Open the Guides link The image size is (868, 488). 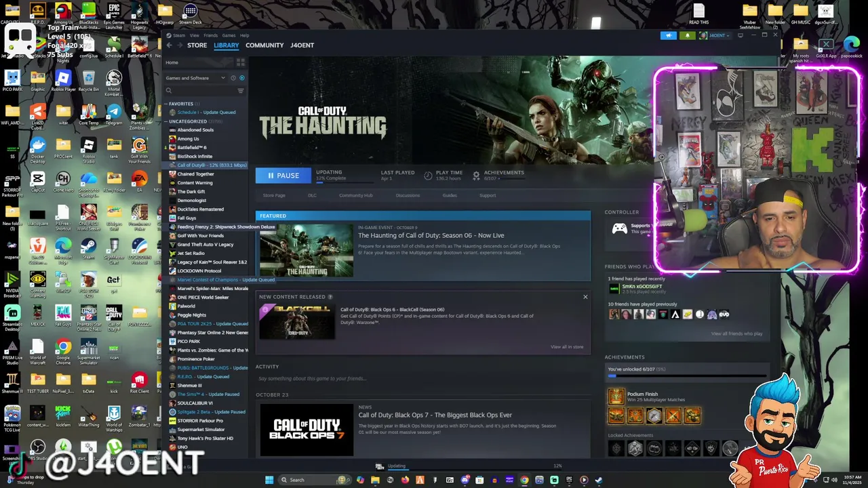[x=450, y=195]
